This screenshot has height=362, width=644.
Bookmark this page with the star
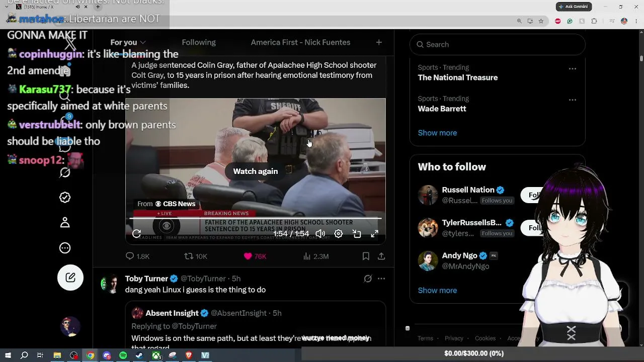[x=541, y=21]
